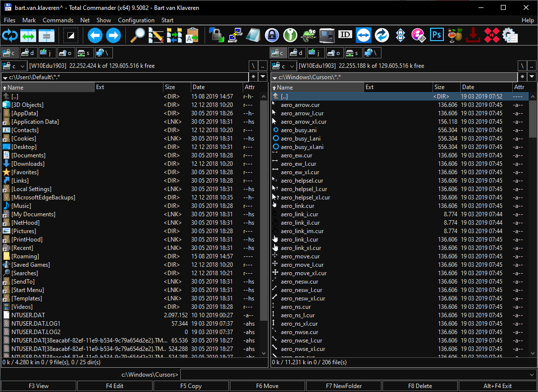The height and width of the screenshot is (392, 538).
Task: Click the green double-arrow swap panels icon
Action: pyautogui.click(x=28, y=35)
